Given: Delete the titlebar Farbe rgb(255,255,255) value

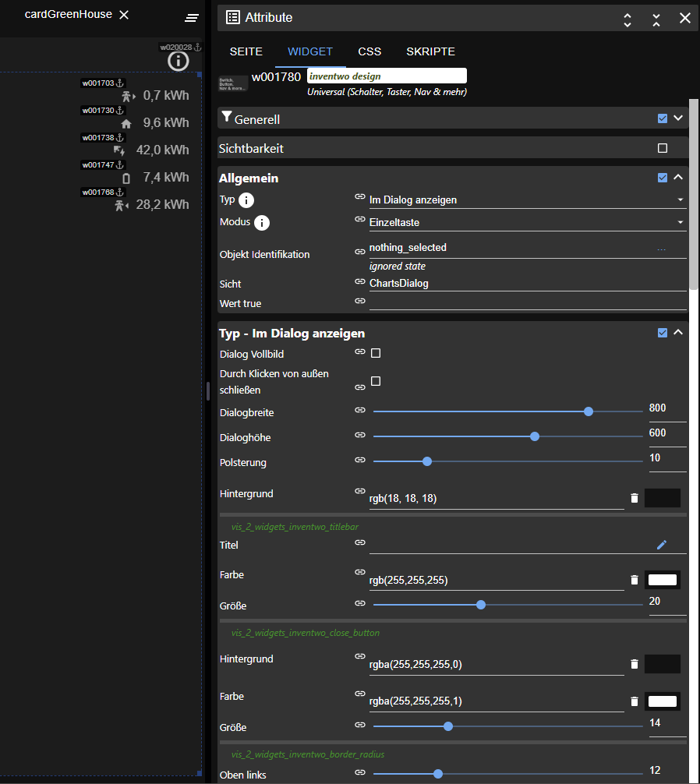Looking at the screenshot, I should (x=635, y=580).
